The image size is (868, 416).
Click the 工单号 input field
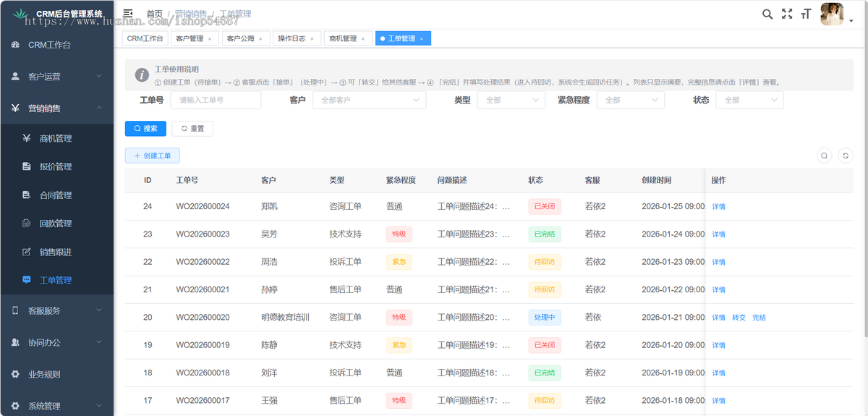(216, 100)
